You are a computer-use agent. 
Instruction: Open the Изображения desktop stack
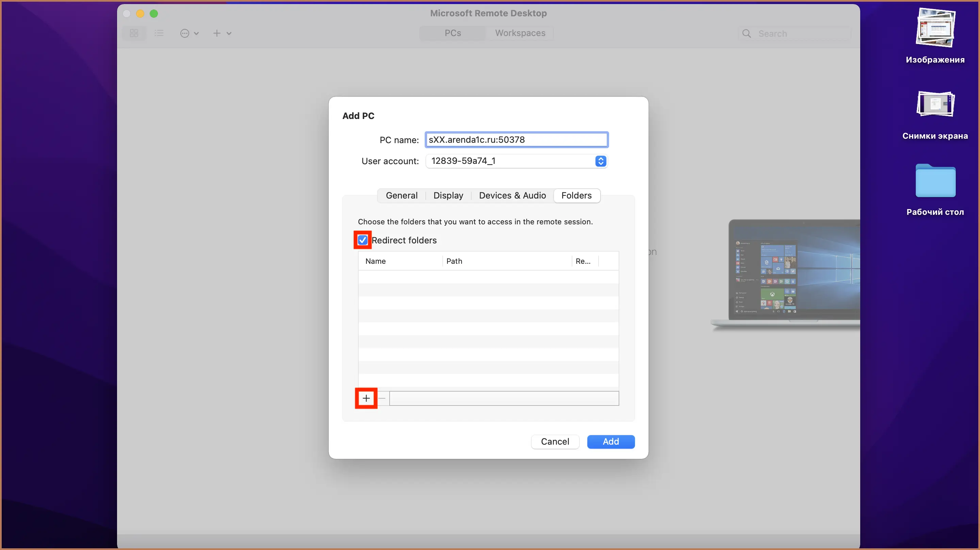(x=935, y=28)
